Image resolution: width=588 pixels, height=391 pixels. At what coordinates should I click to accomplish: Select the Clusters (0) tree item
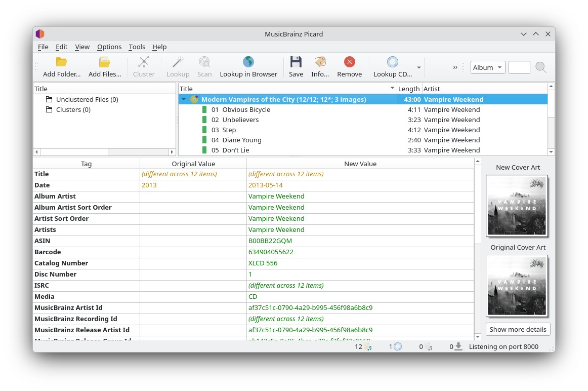click(x=73, y=109)
